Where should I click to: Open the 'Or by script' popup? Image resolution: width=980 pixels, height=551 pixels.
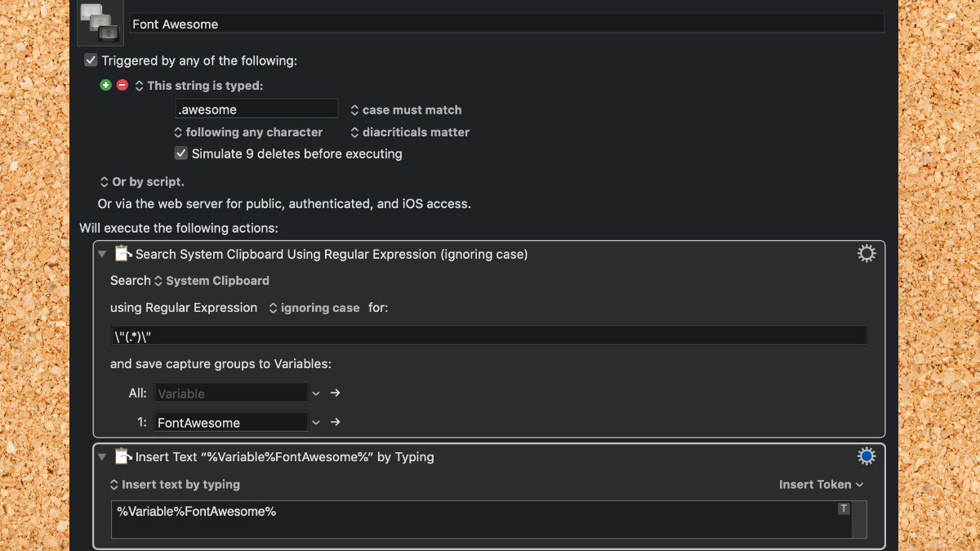pos(142,182)
